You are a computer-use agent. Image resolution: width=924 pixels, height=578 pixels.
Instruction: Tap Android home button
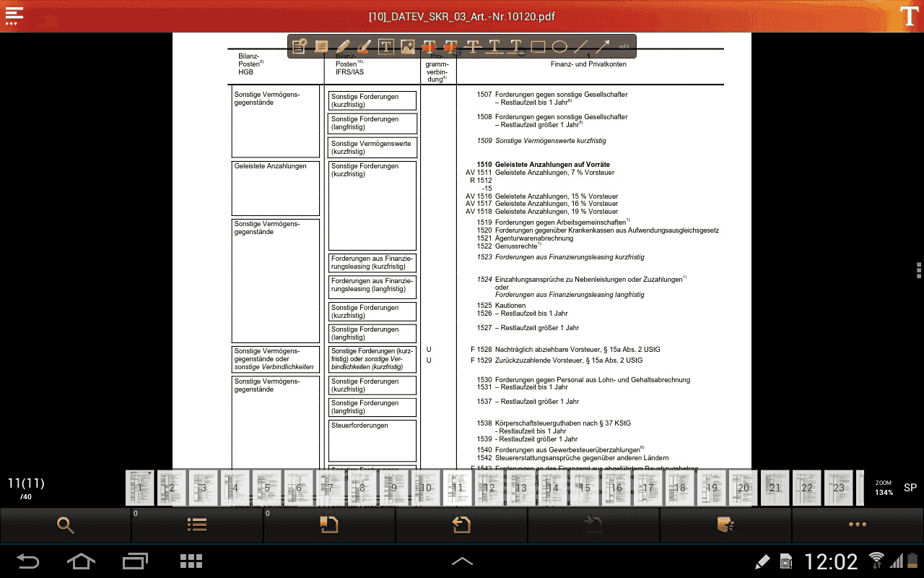(81, 561)
